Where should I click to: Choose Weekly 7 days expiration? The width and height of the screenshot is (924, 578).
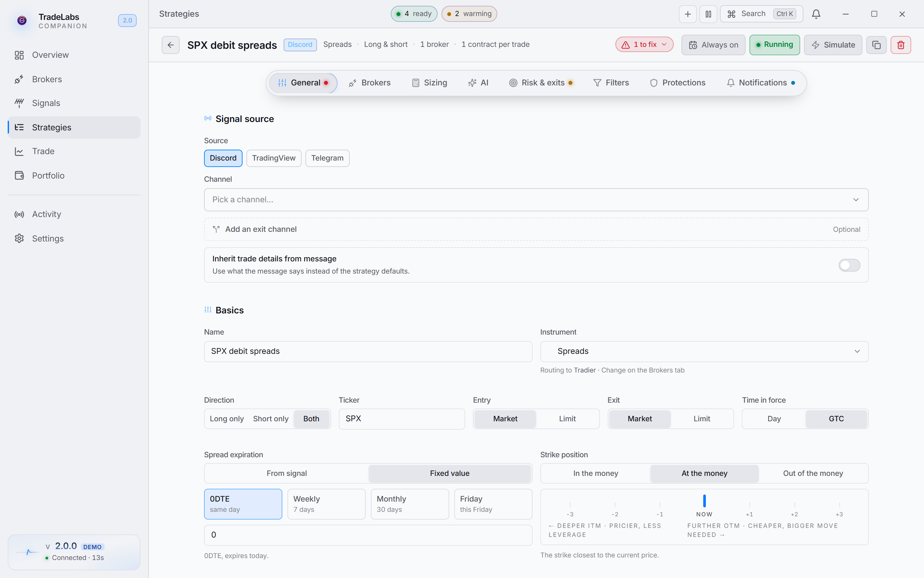[x=327, y=504]
